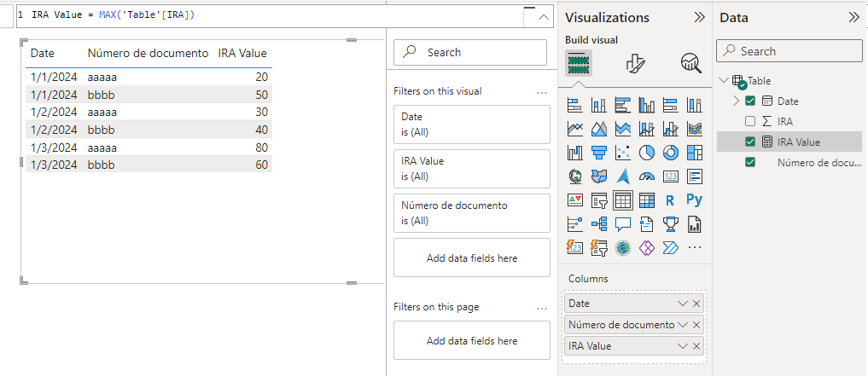Collapse the formula bar with chevron

[544, 18]
